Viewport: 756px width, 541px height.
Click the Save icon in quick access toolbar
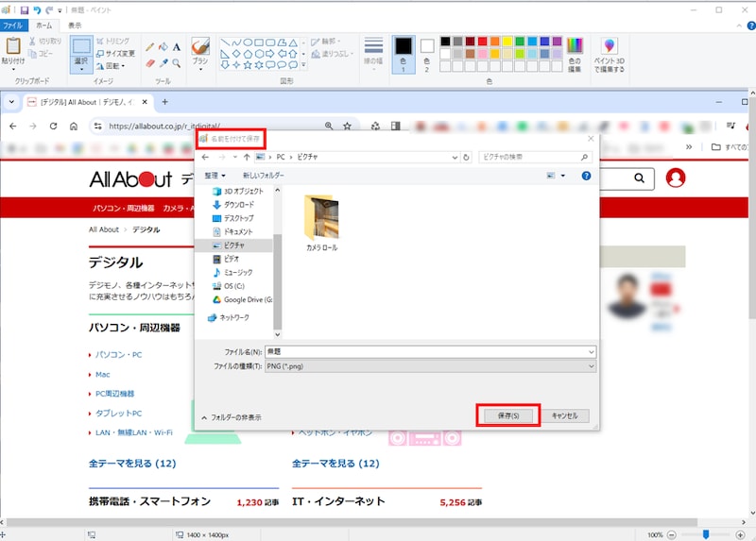tap(25, 10)
